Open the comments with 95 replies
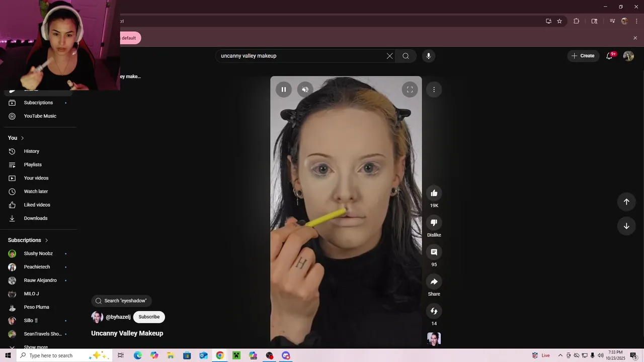The width and height of the screenshot is (644, 362). [434, 252]
